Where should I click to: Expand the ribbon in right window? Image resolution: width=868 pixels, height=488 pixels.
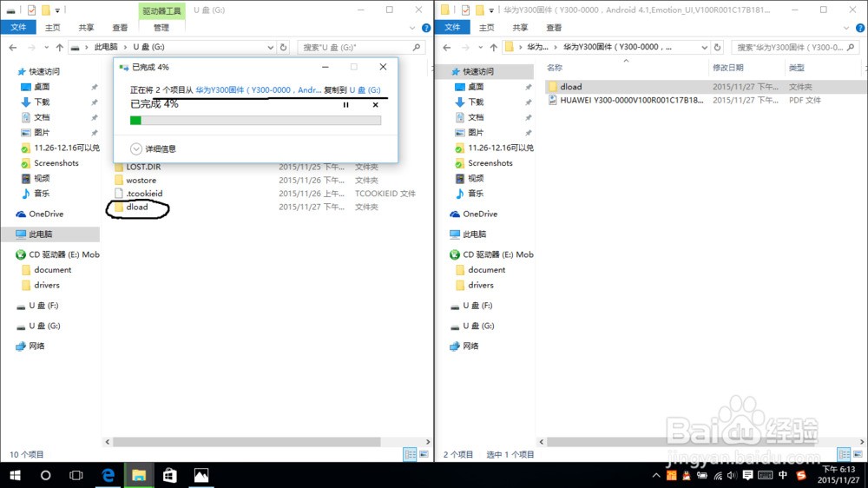point(845,28)
